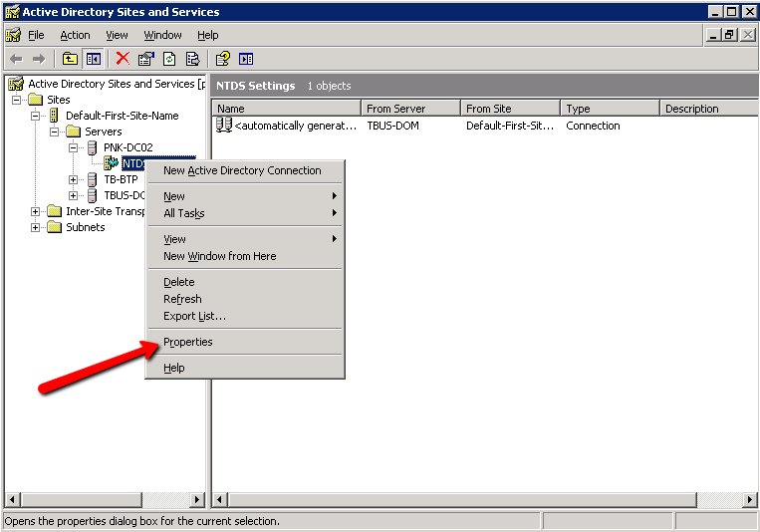Click the Servers folder icon

[73, 132]
